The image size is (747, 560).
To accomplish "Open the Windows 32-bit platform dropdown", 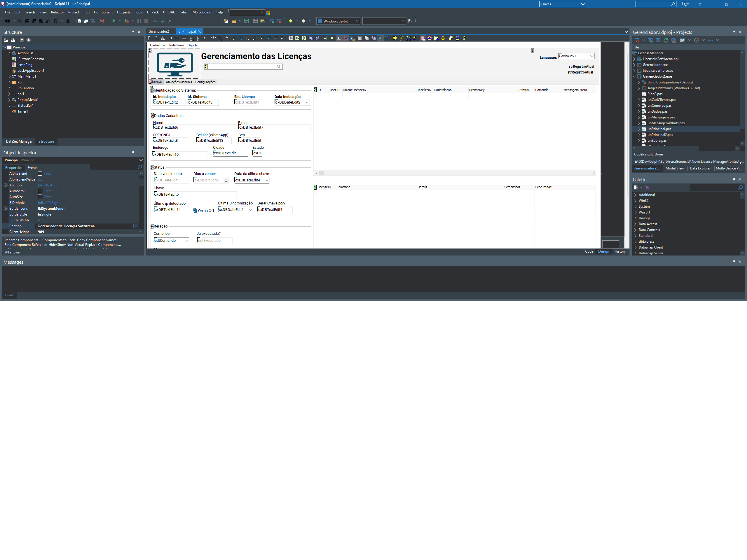I will coord(357,21).
